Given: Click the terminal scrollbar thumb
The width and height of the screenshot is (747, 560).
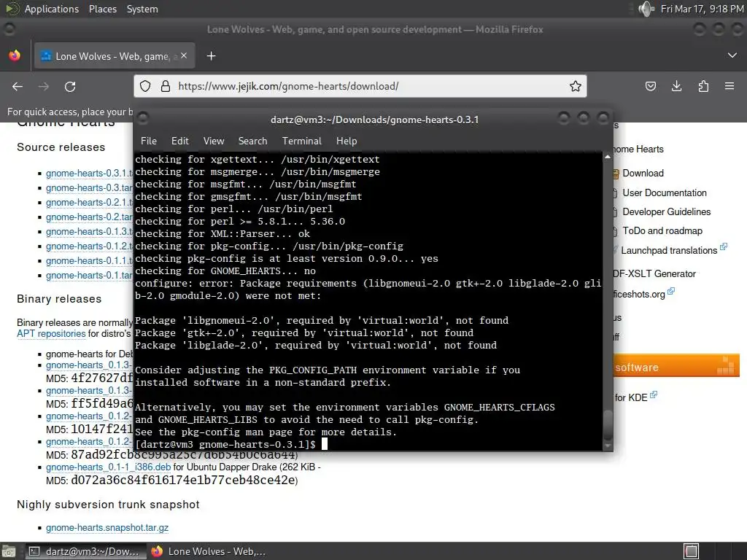Looking at the screenshot, I should 608,424.
